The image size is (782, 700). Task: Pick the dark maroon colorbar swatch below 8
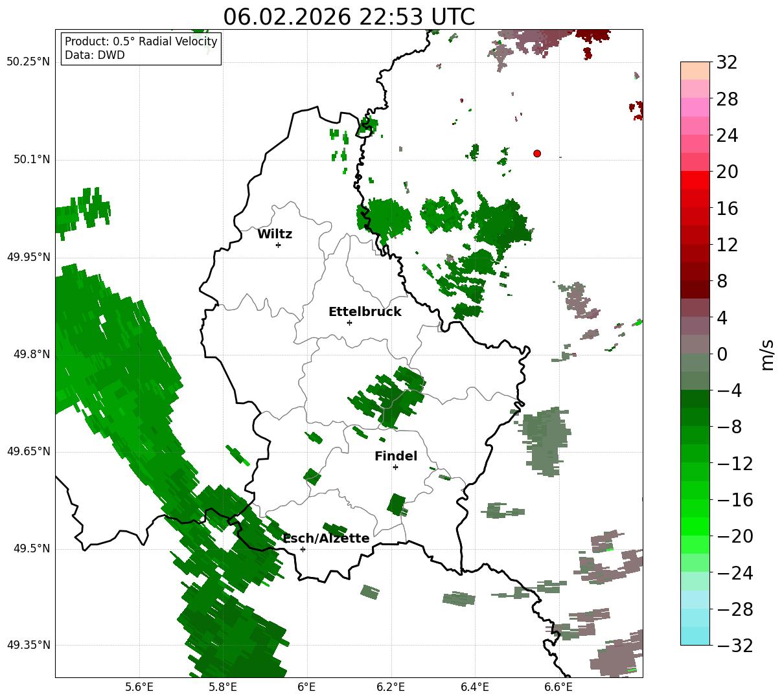coord(695,289)
